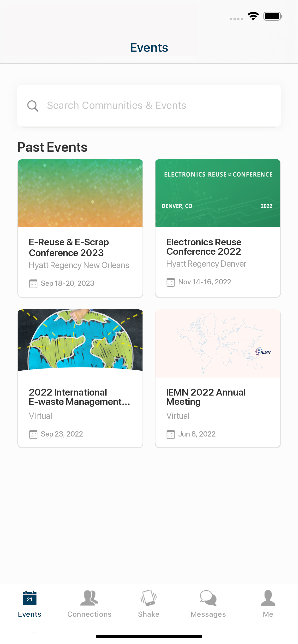
Task: Tap the Sep 18-20, 2023 date text
Action: click(68, 283)
